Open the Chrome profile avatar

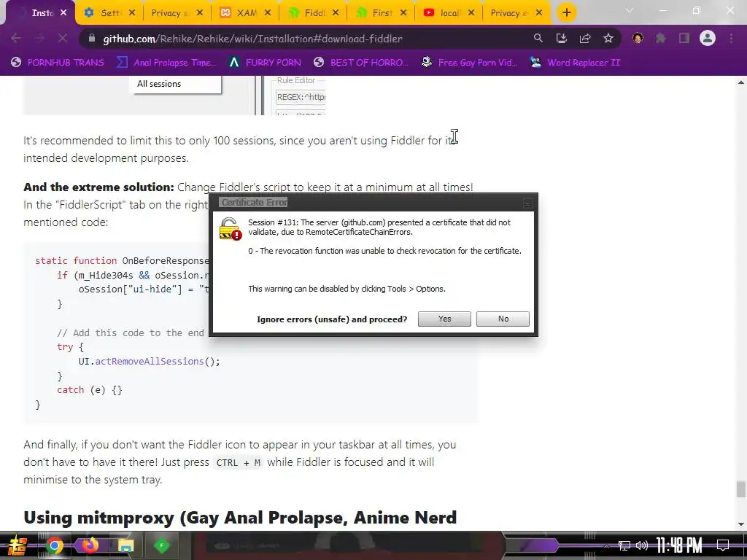click(x=708, y=39)
